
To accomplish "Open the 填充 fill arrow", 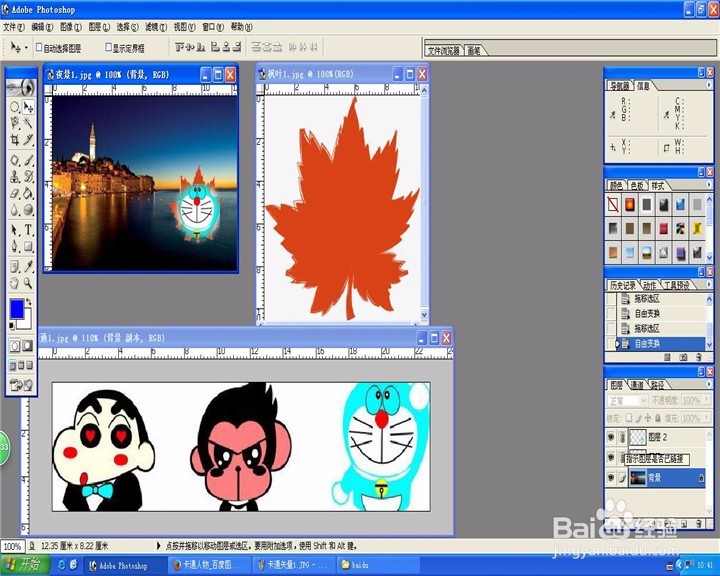I will pos(705,418).
